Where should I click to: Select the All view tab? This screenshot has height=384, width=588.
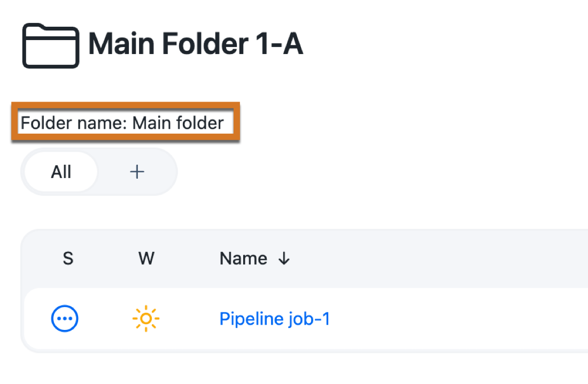coord(61,172)
